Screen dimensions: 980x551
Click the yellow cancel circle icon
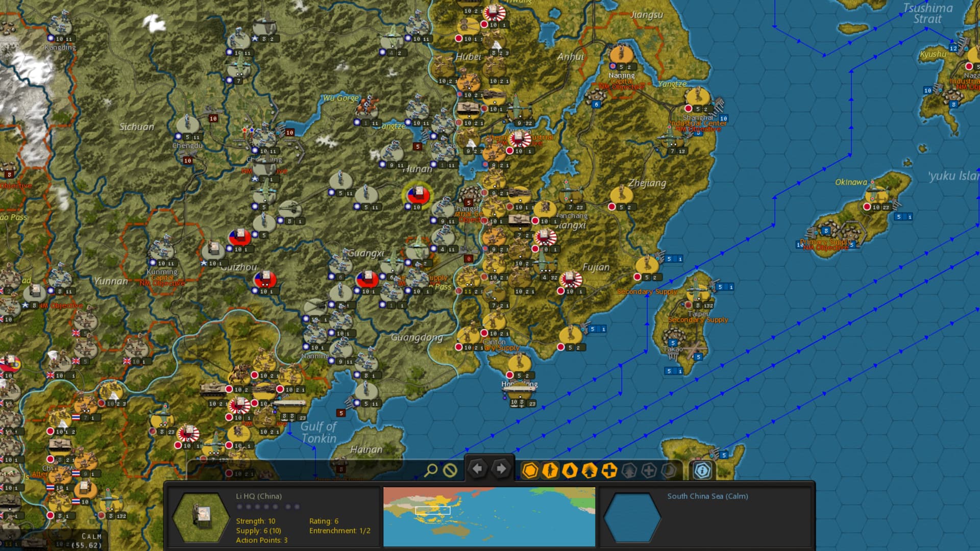coord(450,470)
